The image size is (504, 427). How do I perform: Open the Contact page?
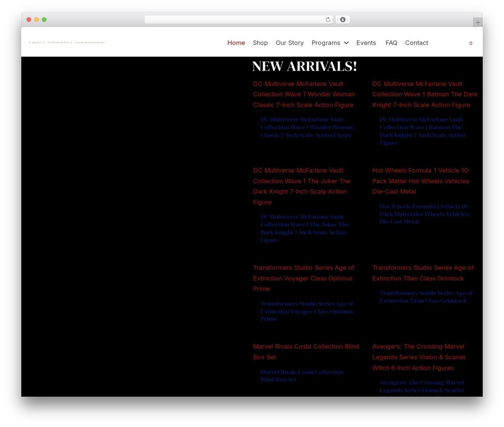pos(417,43)
